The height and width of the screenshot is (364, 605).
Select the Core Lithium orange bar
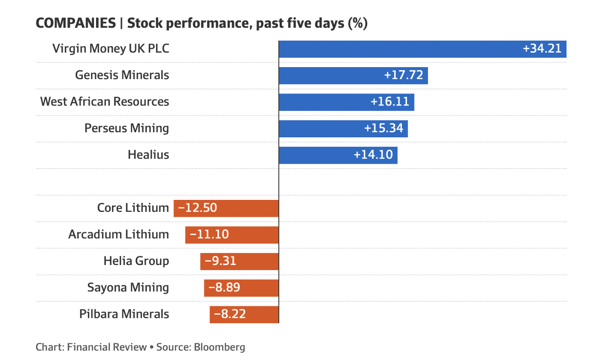pyautogui.click(x=226, y=208)
